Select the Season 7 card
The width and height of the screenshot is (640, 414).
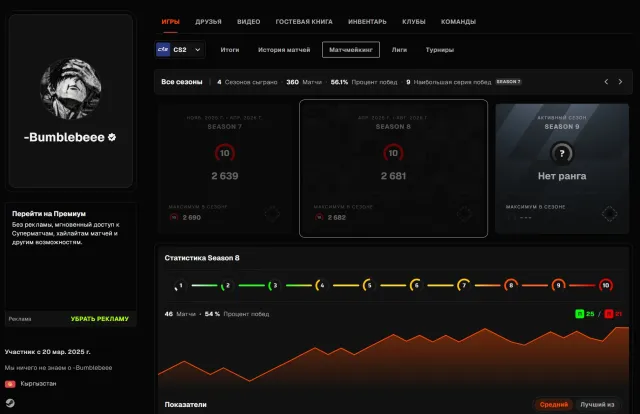click(x=224, y=168)
